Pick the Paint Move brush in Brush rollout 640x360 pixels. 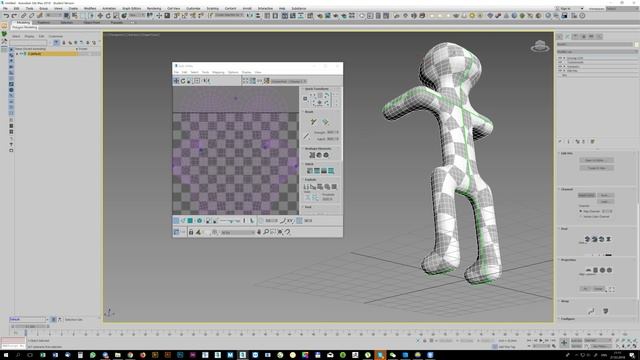313,122
